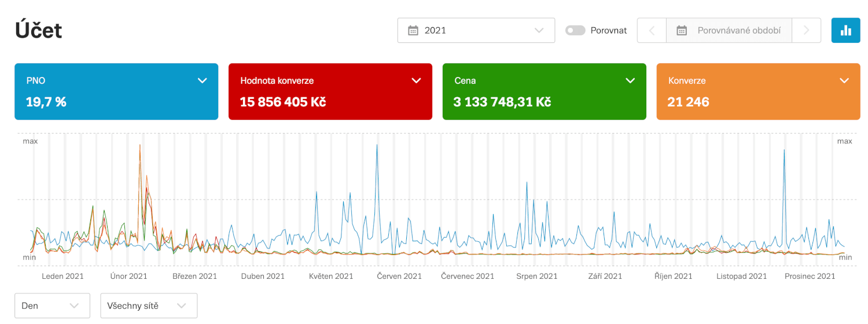This screenshot has width=868, height=324.
Task: Open the Den granularity dropdown
Action: [x=52, y=305]
